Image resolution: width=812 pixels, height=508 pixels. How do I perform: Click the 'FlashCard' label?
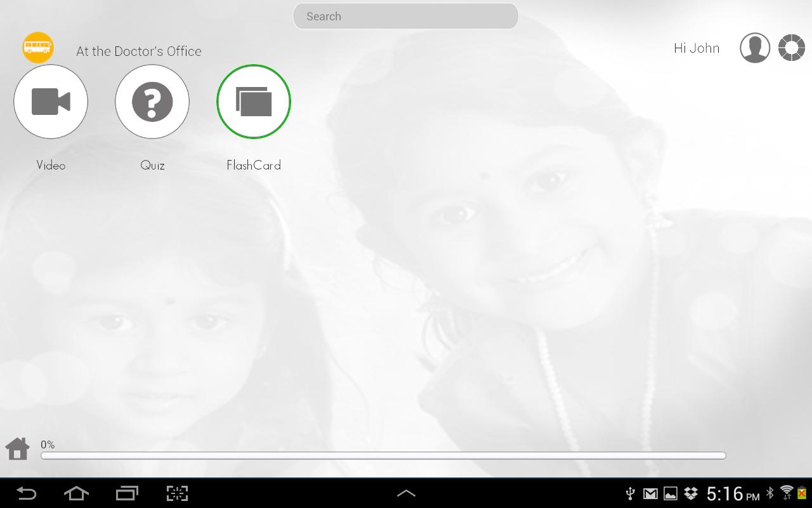click(x=254, y=165)
